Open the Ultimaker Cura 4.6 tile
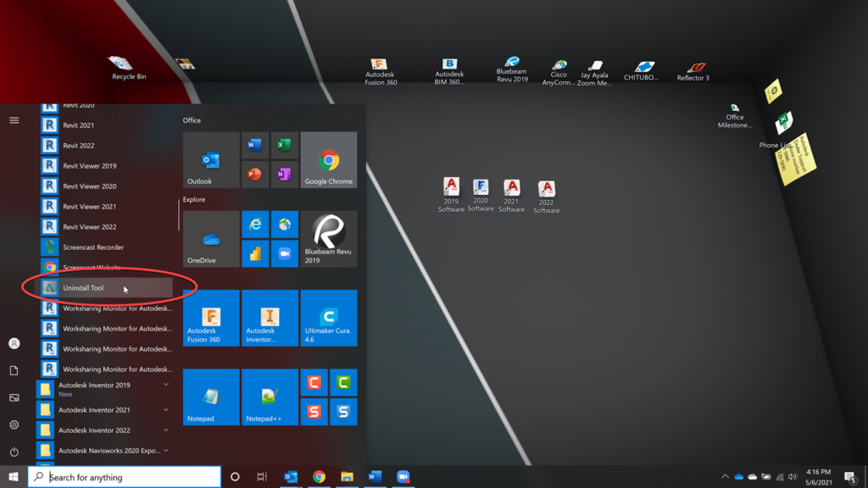The height and width of the screenshot is (488, 868). (x=327, y=318)
